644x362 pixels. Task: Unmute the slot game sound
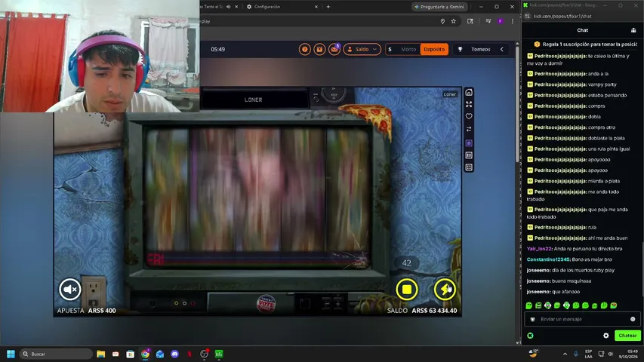pyautogui.click(x=69, y=290)
